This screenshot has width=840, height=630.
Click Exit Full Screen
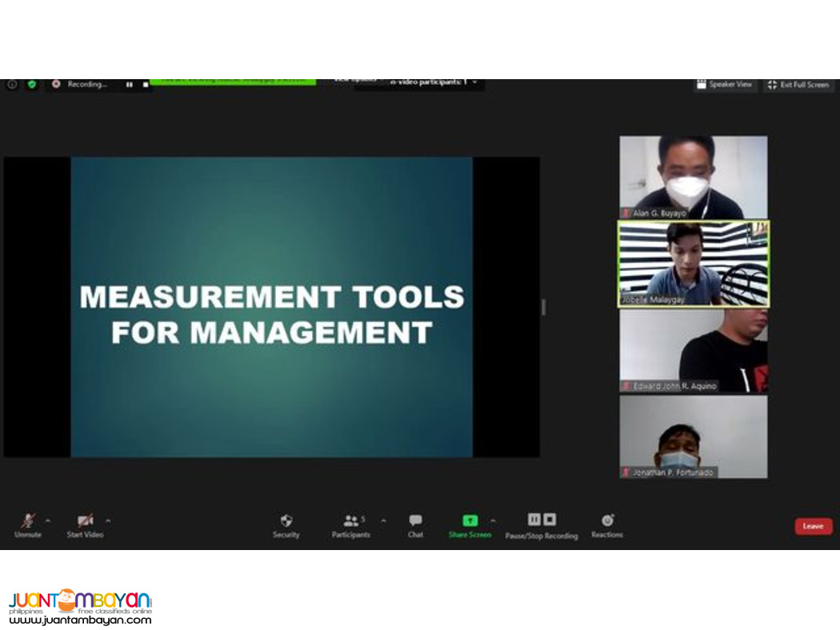click(798, 85)
